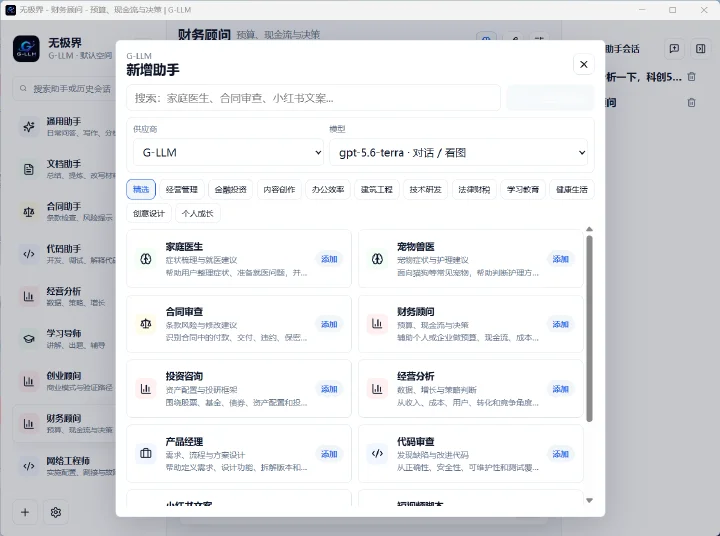Open settings with the gear icon
The image size is (720, 536).
(x=56, y=512)
